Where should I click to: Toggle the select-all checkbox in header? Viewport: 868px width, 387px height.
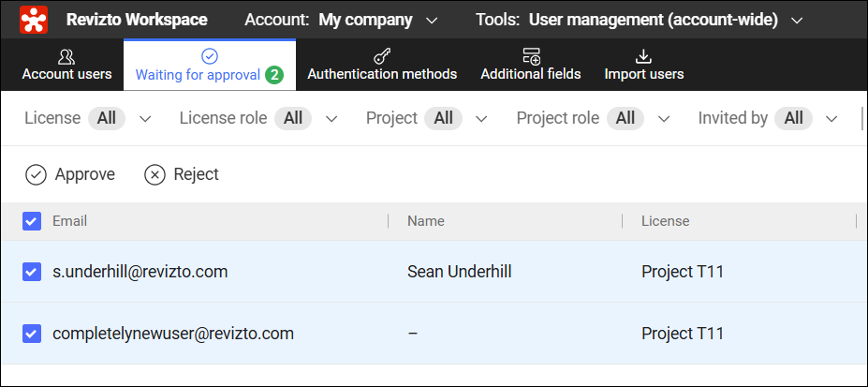click(32, 221)
